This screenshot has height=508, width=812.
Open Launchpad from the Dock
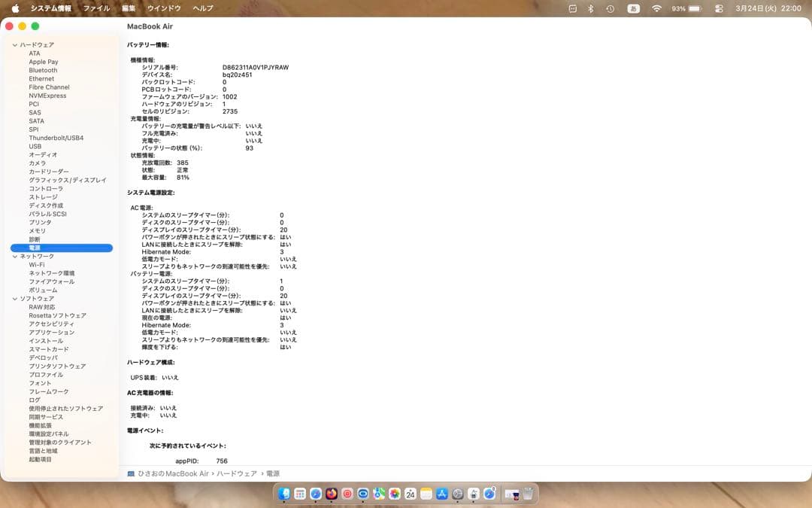point(300,494)
